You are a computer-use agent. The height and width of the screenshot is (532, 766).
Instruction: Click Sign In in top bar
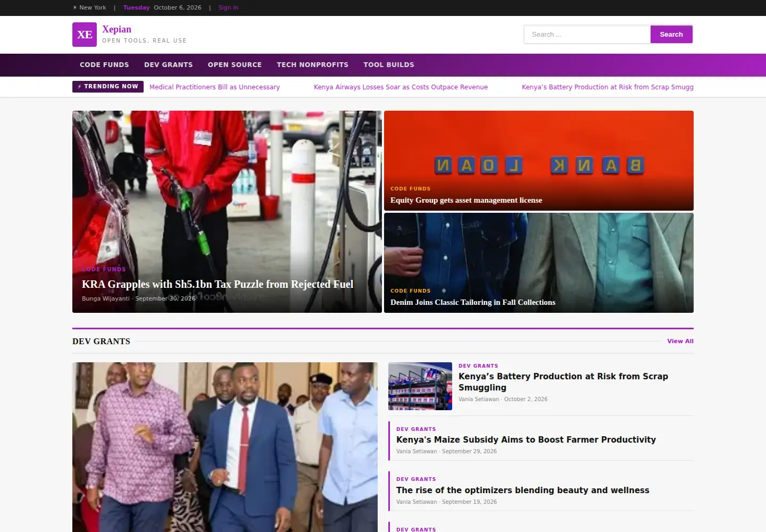click(x=228, y=7)
